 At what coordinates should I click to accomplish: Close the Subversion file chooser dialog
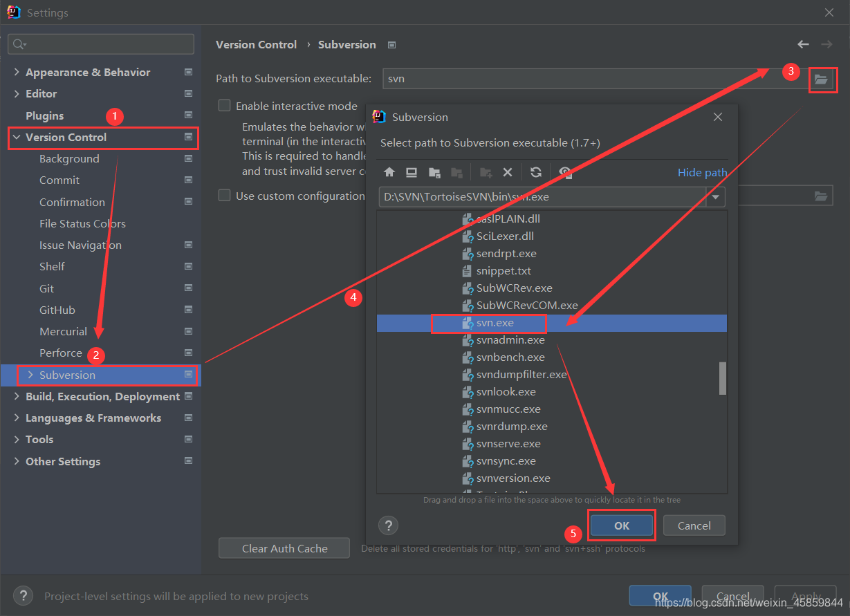tap(718, 117)
